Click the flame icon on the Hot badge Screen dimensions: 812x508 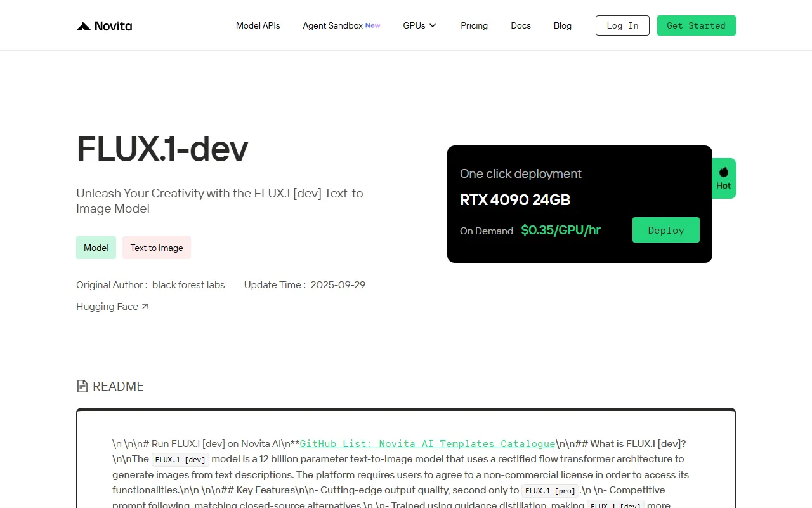[724, 172]
